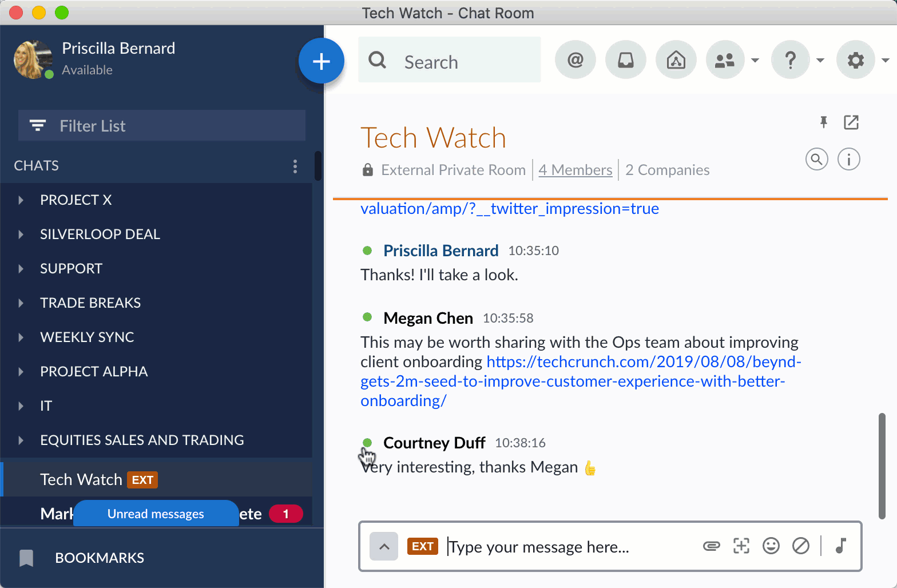Click the room info icon
Screen dimensions: 897x588
pos(848,160)
